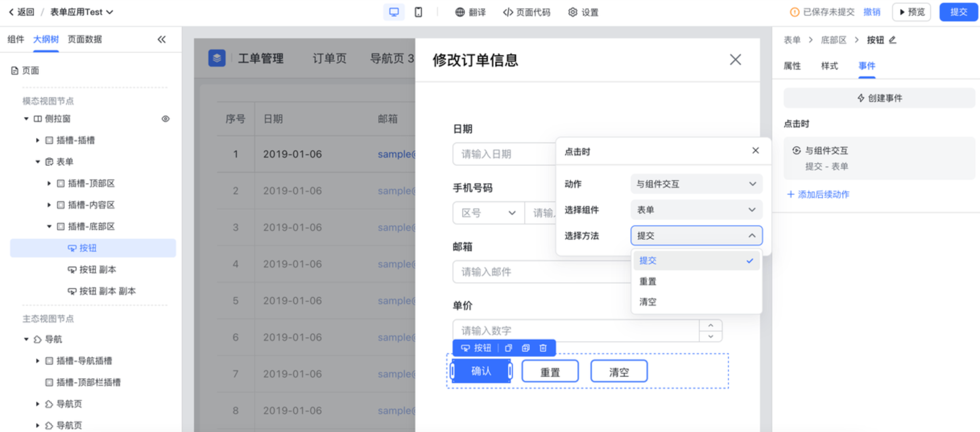Open the 区号 area code dropdown
Image resolution: width=980 pixels, height=432 pixels.
[x=488, y=213]
